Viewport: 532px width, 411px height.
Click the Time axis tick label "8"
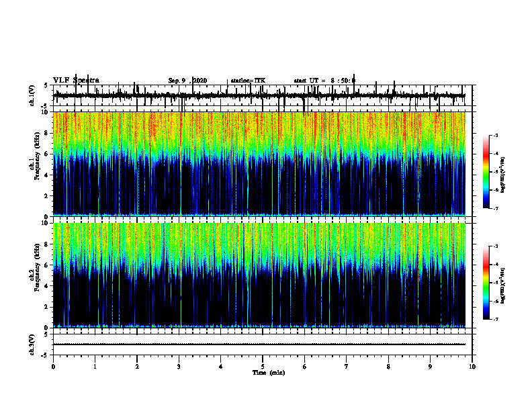pos(388,367)
